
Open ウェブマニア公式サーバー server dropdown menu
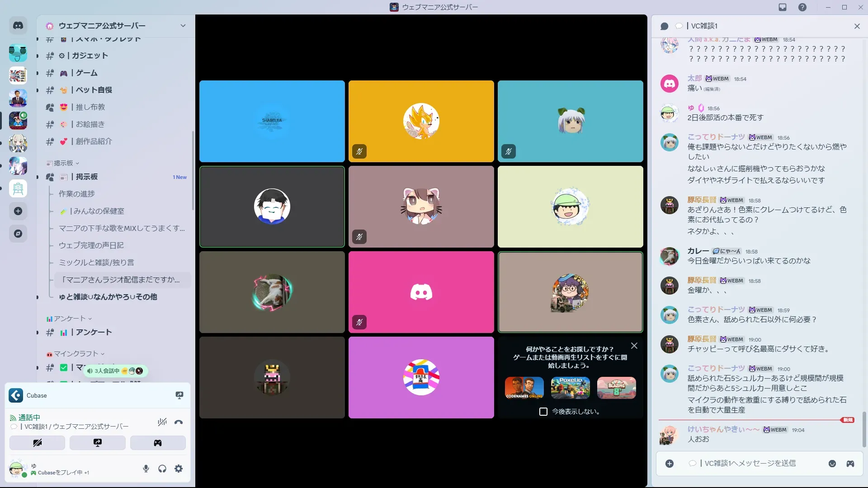click(183, 26)
